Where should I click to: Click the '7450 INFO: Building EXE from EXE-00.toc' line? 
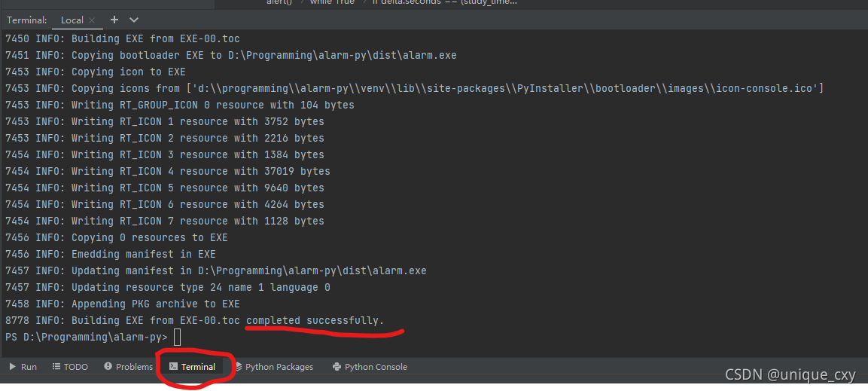pyautogui.click(x=123, y=39)
